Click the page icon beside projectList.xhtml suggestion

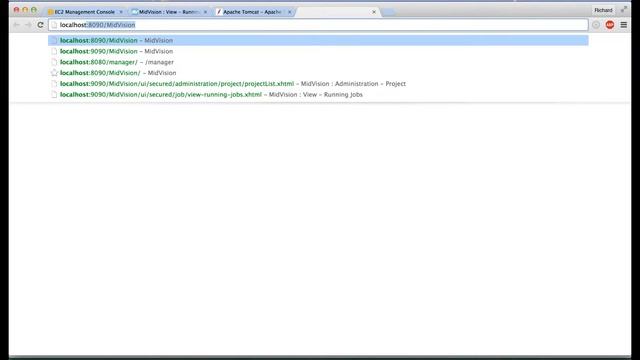(54, 84)
